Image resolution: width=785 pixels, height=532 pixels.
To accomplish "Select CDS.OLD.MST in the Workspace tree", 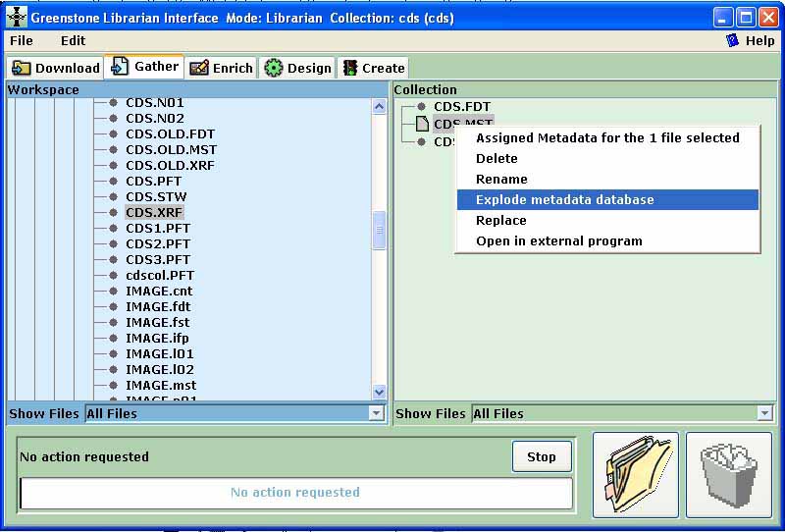I will pyautogui.click(x=171, y=150).
